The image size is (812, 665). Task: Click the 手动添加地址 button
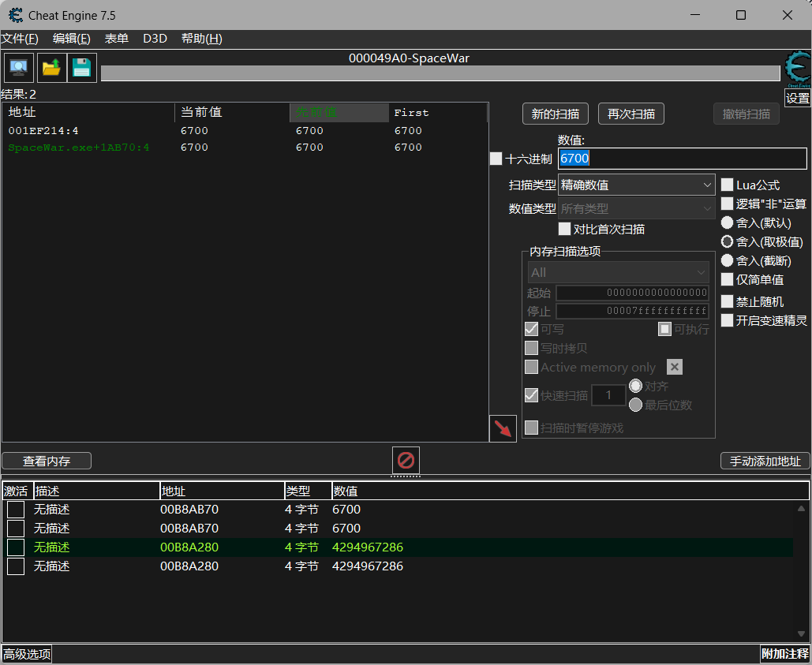point(765,461)
